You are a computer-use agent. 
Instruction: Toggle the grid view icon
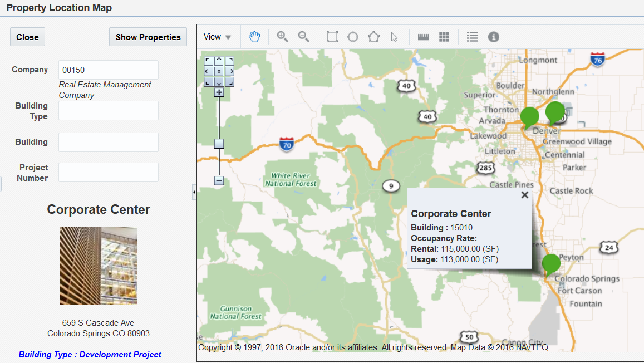coord(444,37)
